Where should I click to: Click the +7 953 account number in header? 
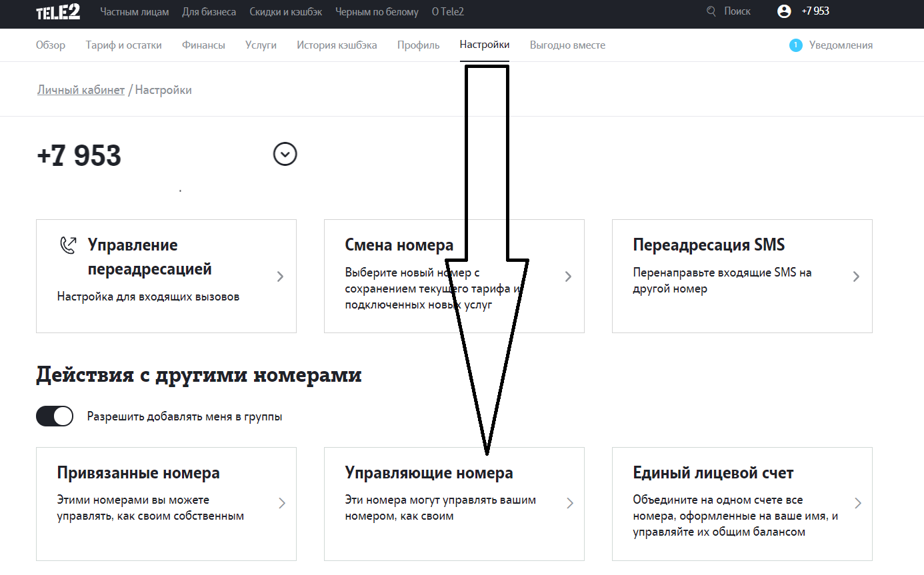tap(815, 11)
